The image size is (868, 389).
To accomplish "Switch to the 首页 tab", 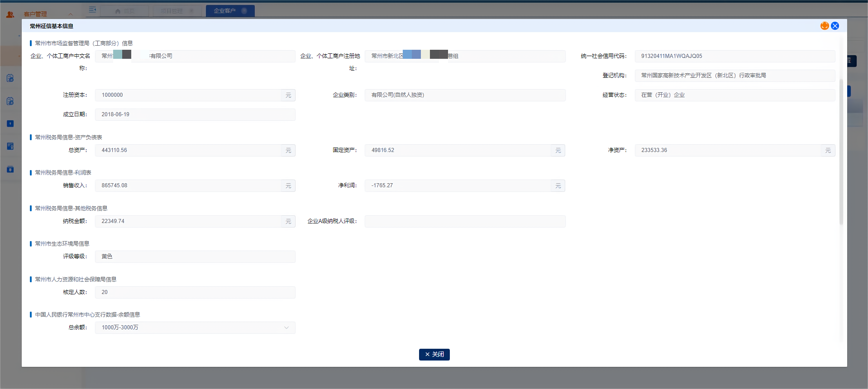I will pos(124,11).
